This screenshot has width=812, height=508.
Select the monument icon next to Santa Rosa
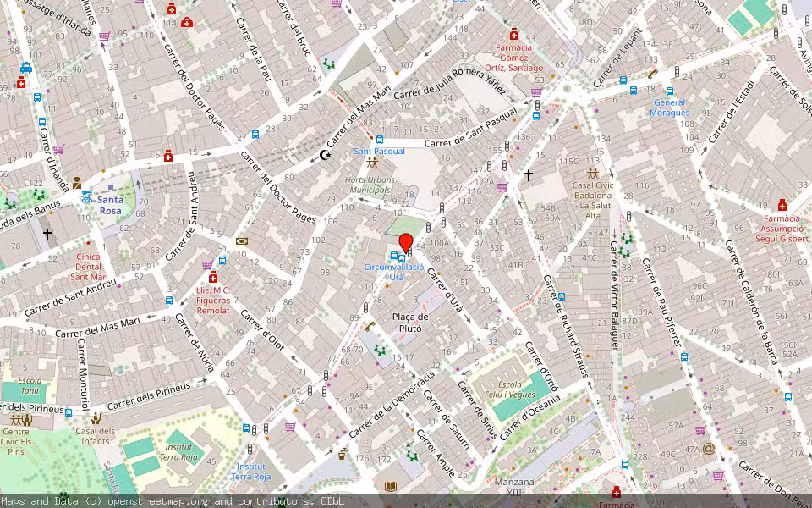click(77, 183)
